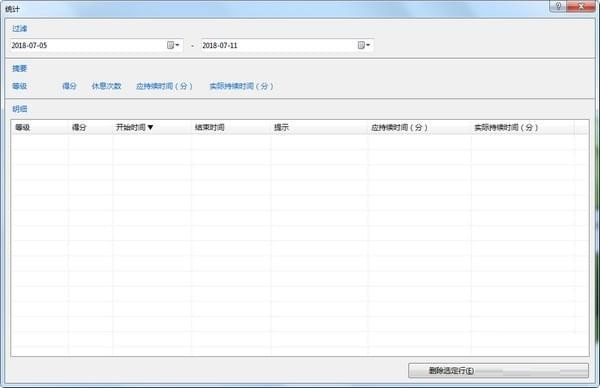Image resolution: width=600 pixels, height=388 pixels.
Task: Click the summary 应持续时间（分）label
Action: click(165, 86)
